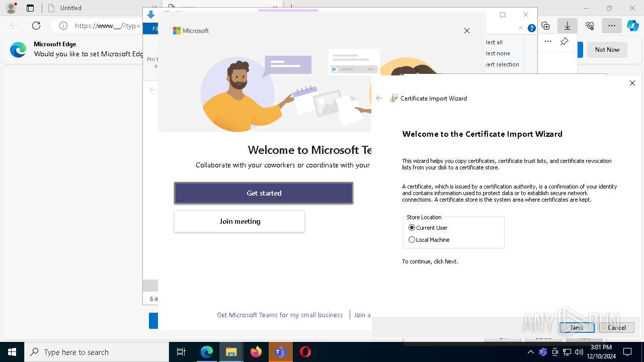
Task: Open the File tab in File Explorer
Action: click(x=150, y=29)
